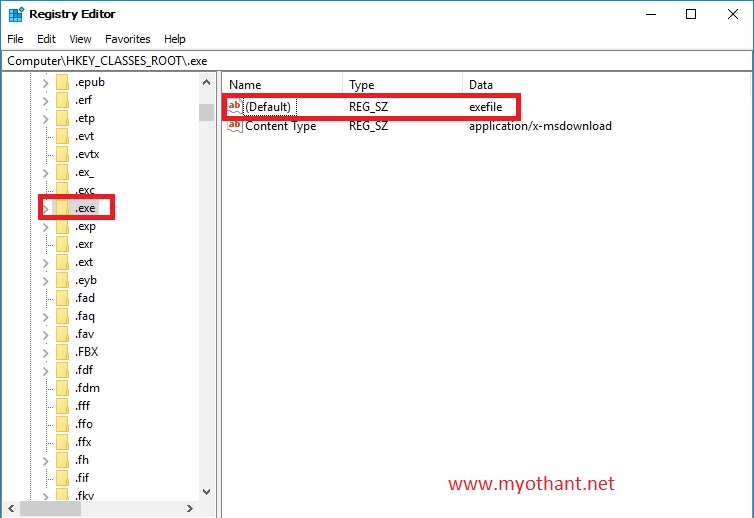Open the Help menu
The image size is (754, 518).
tap(175, 39)
